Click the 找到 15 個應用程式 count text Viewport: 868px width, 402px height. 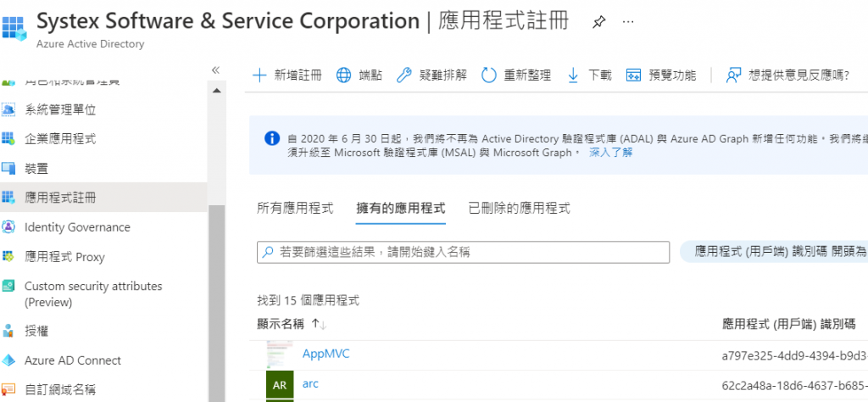click(x=309, y=301)
